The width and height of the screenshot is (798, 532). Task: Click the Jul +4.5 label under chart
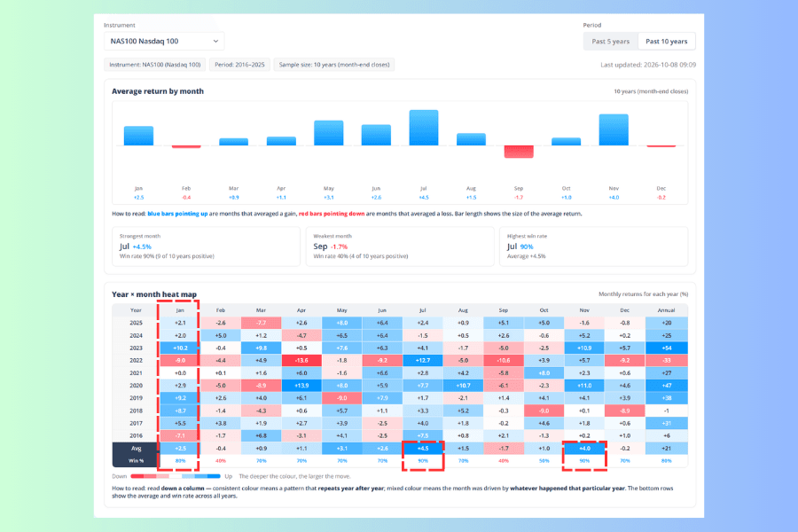point(424,193)
